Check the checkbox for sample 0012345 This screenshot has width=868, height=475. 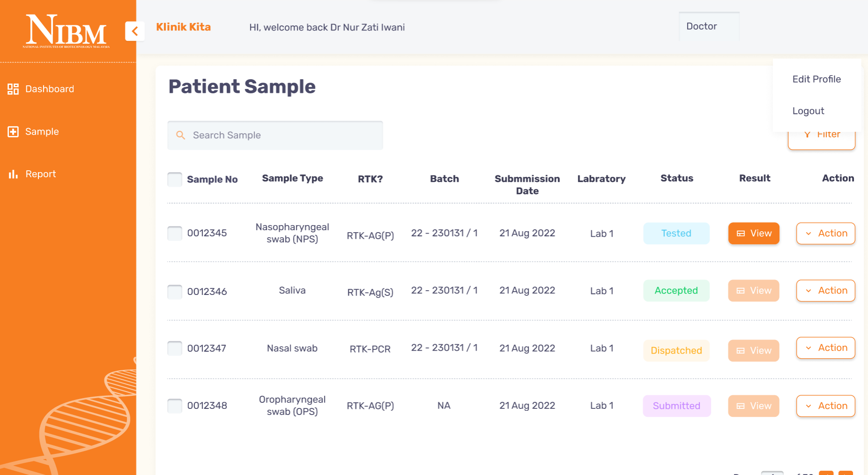(174, 233)
